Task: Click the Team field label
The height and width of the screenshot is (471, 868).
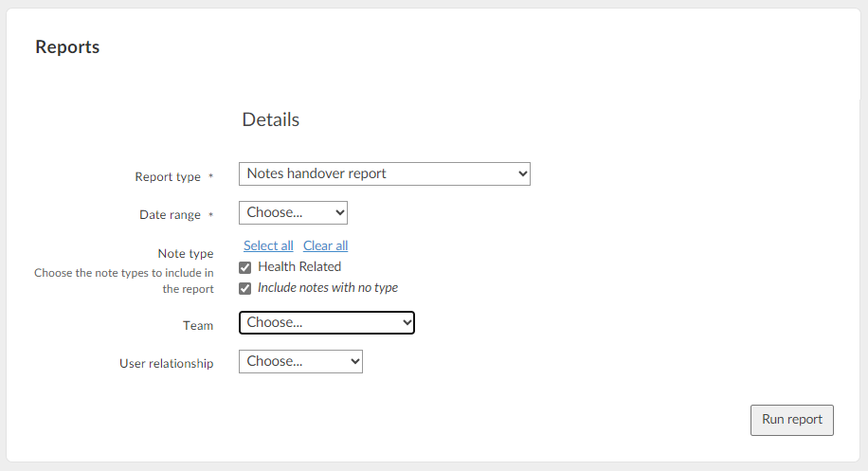Action: (198, 325)
